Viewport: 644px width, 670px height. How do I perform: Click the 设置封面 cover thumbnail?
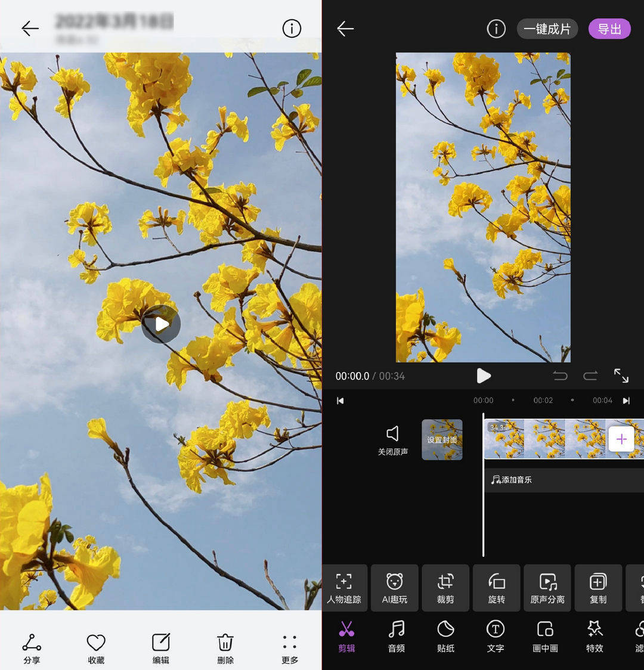442,440
